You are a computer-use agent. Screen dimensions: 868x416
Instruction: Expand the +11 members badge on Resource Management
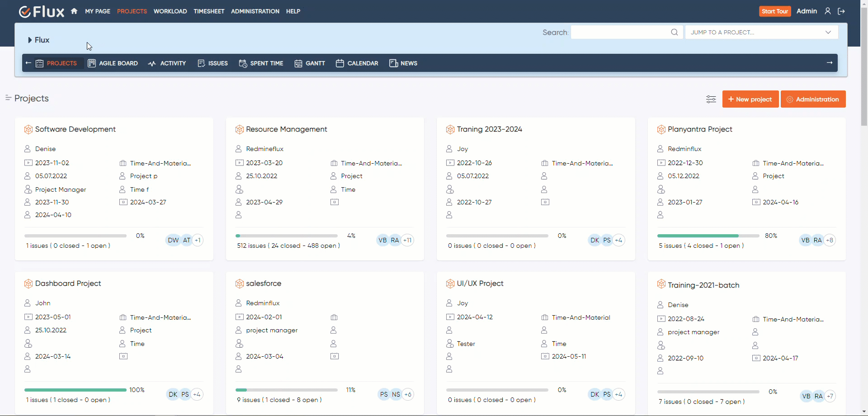[407, 240]
